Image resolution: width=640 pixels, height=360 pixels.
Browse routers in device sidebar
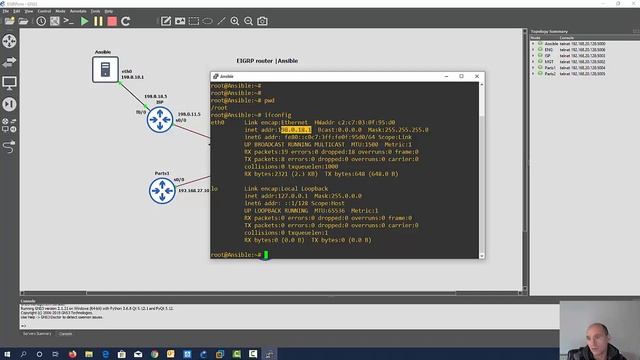click(x=9, y=41)
